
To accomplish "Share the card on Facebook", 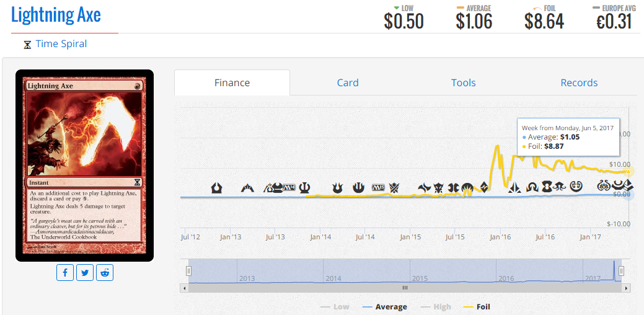I will click(65, 273).
